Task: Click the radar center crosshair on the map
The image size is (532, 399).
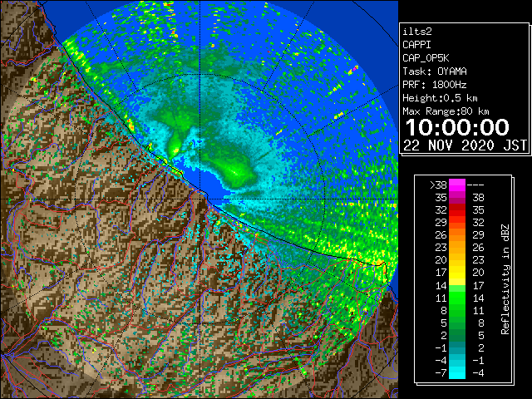Action: tap(200, 199)
